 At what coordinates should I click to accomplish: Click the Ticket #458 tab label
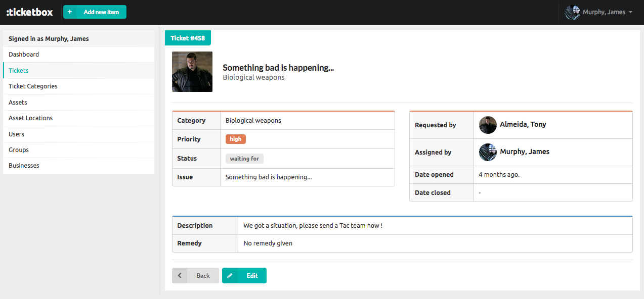[x=188, y=38]
